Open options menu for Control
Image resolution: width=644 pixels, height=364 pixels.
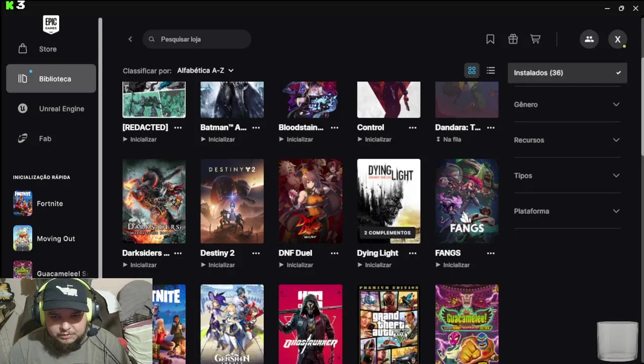(413, 127)
